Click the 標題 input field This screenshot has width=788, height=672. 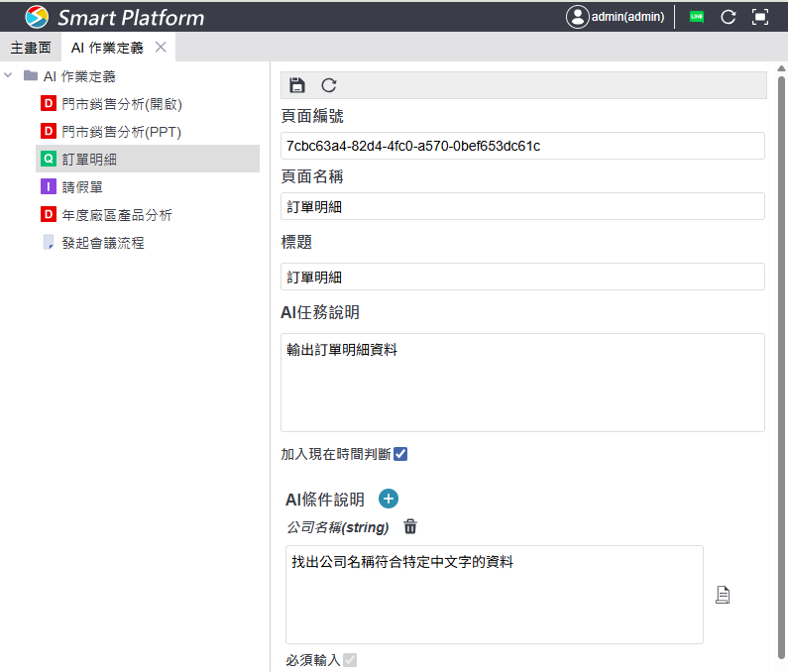522,277
